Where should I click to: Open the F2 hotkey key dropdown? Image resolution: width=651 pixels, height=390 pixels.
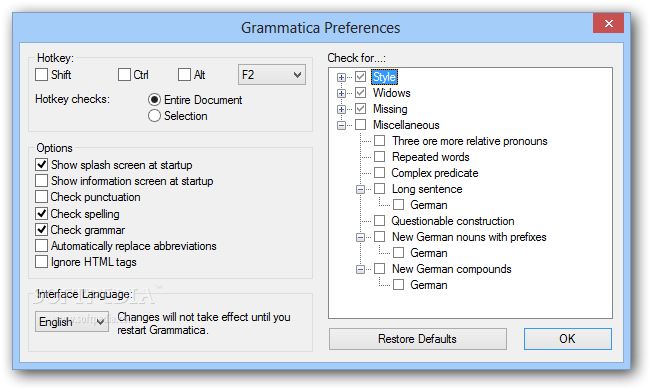point(272,75)
